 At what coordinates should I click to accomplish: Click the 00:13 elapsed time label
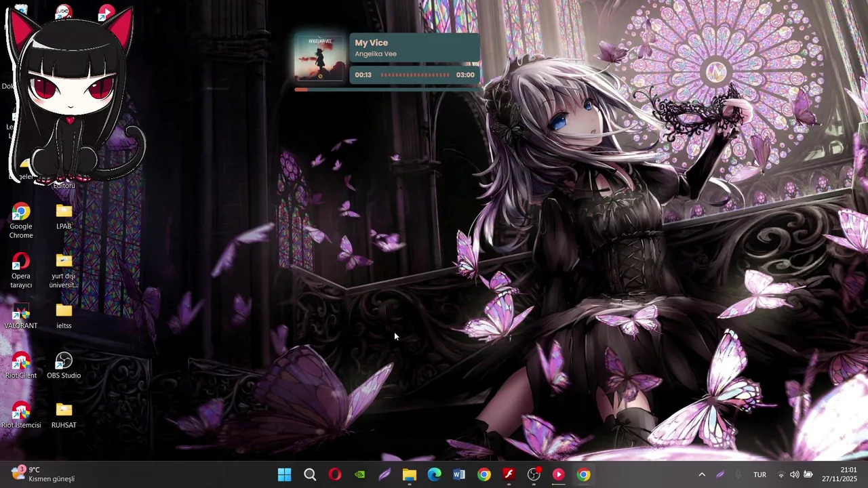coord(363,75)
